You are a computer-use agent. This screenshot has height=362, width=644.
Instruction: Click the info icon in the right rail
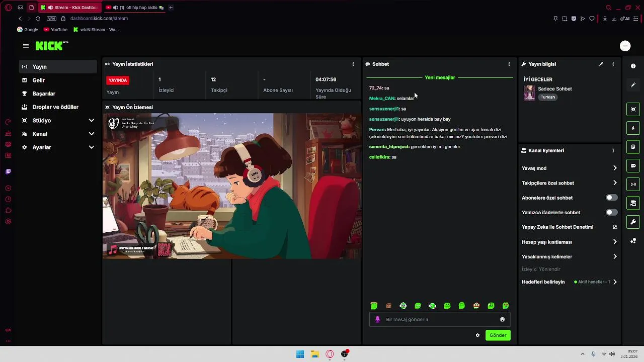(x=633, y=66)
